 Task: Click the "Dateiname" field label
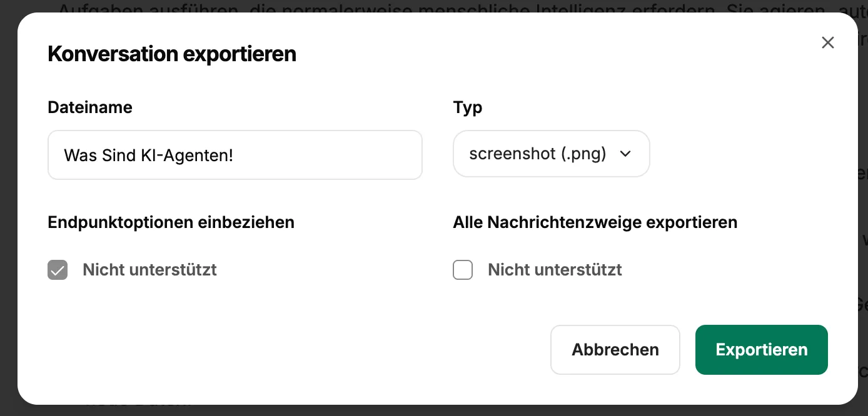pyautogui.click(x=90, y=107)
